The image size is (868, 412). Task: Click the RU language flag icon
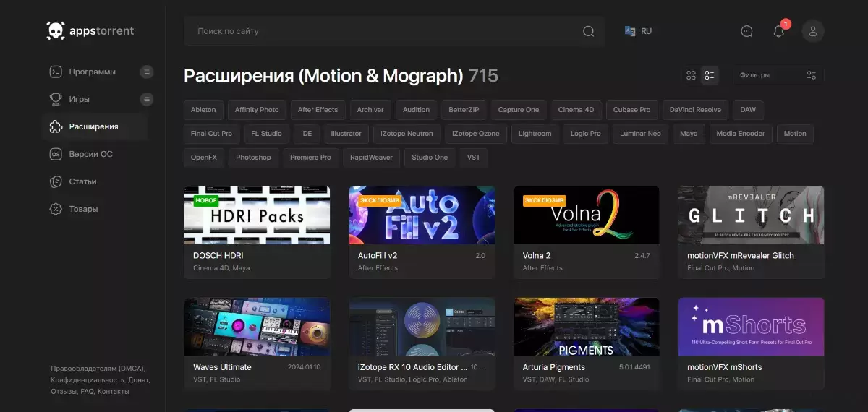(630, 31)
